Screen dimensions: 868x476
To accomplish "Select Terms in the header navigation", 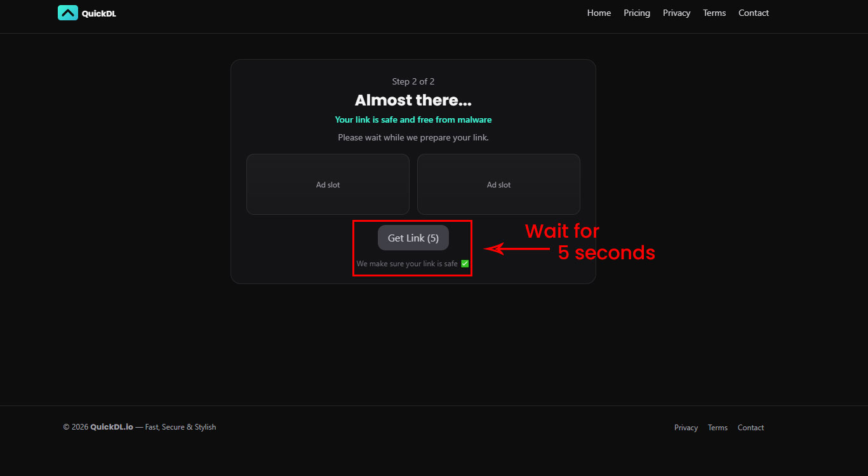I will pos(714,13).
